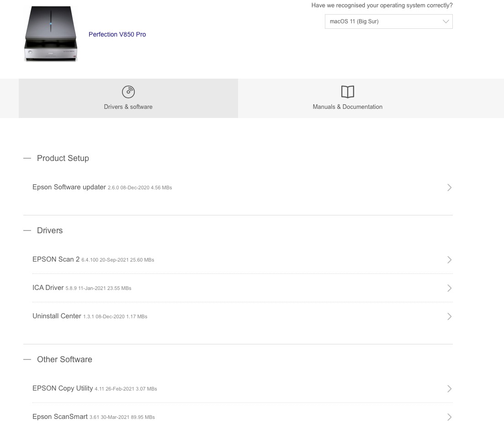Expand the Epson Software updater chevron arrow
This screenshot has height=434, width=504.
point(449,188)
